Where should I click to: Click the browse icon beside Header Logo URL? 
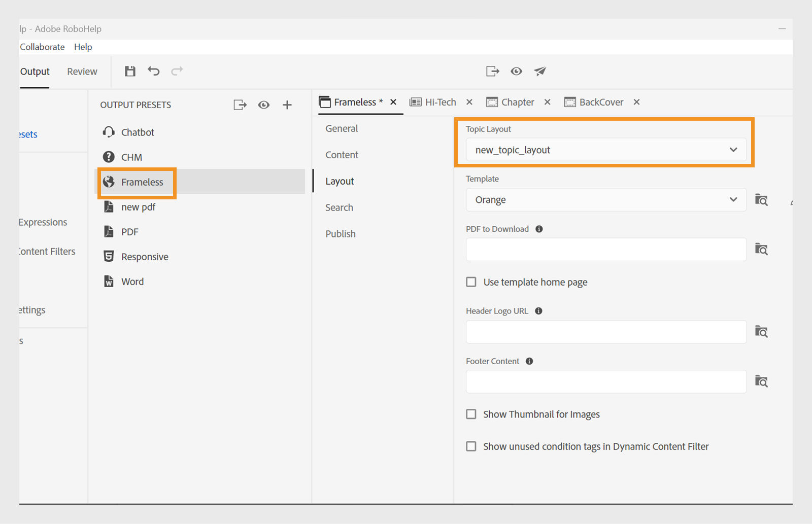click(x=761, y=331)
